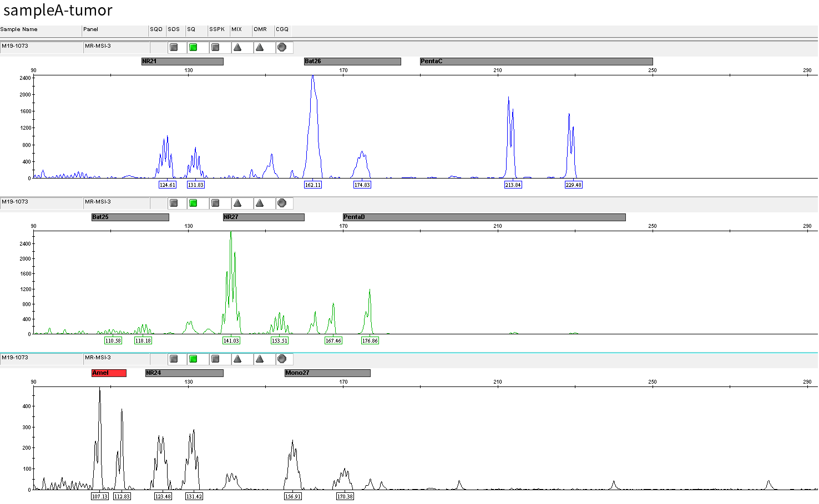The height and width of the screenshot is (504, 819).
Task: Click the 123.48 peak label under NR24
Action: (x=163, y=496)
